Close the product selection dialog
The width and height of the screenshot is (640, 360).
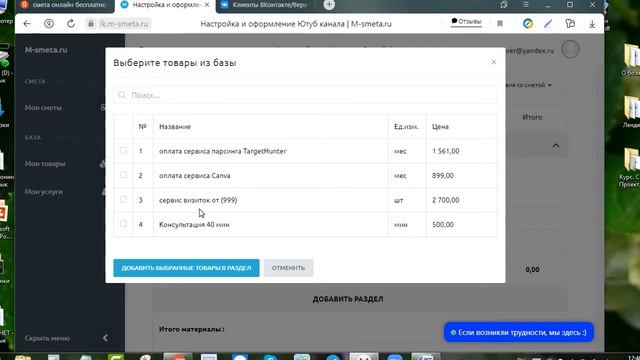tap(494, 62)
